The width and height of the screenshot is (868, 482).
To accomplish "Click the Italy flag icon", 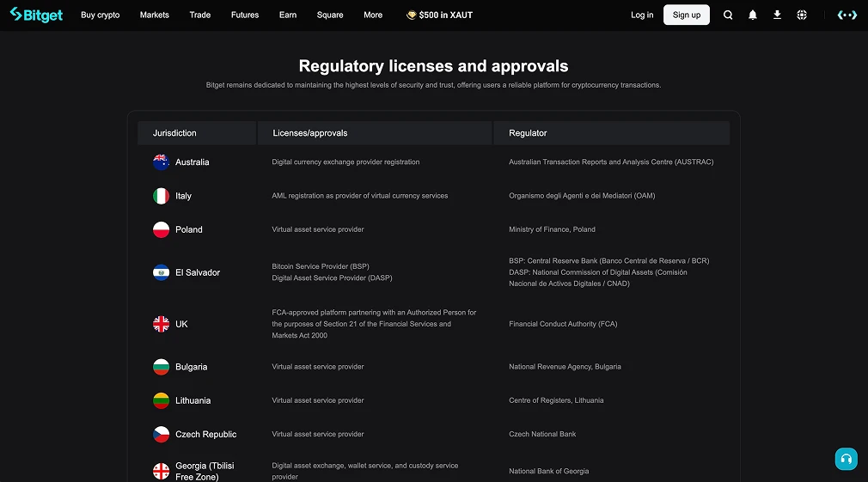I will [161, 196].
